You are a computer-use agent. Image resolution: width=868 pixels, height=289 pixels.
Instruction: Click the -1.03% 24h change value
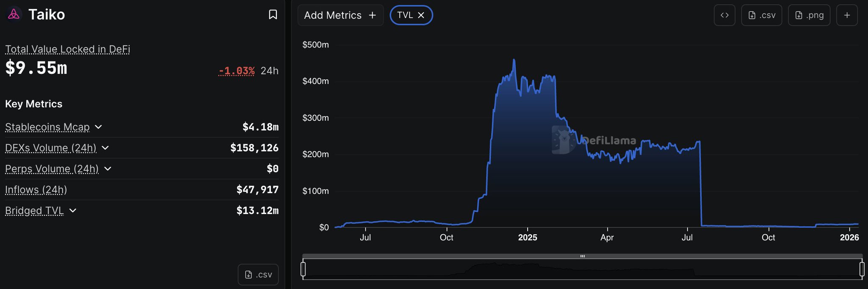point(236,71)
